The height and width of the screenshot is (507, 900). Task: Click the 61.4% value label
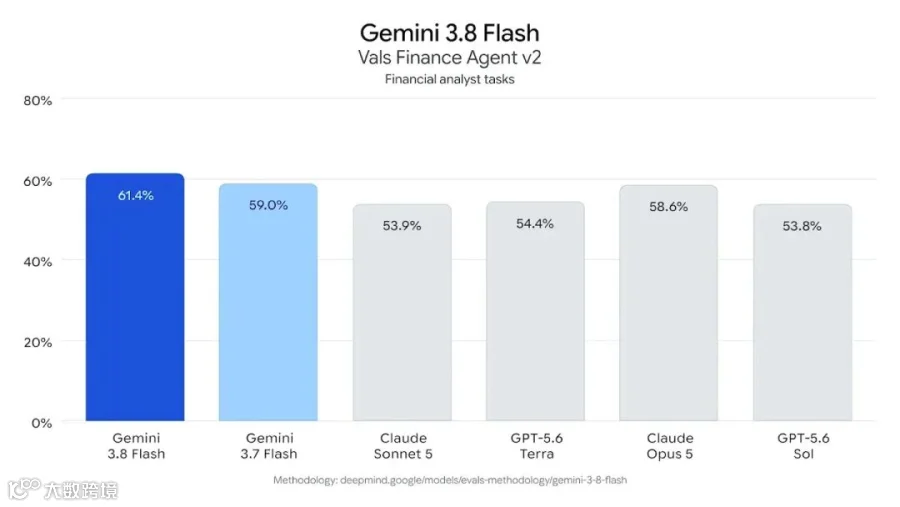[135, 195]
